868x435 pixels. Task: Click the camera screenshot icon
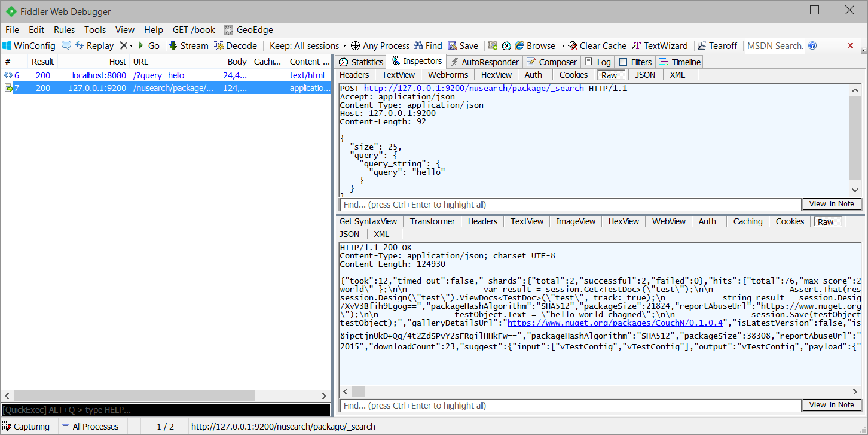493,45
